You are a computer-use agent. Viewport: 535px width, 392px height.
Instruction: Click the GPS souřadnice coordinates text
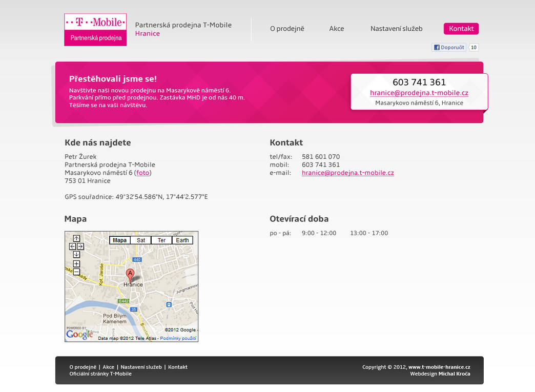(x=136, y=197)
